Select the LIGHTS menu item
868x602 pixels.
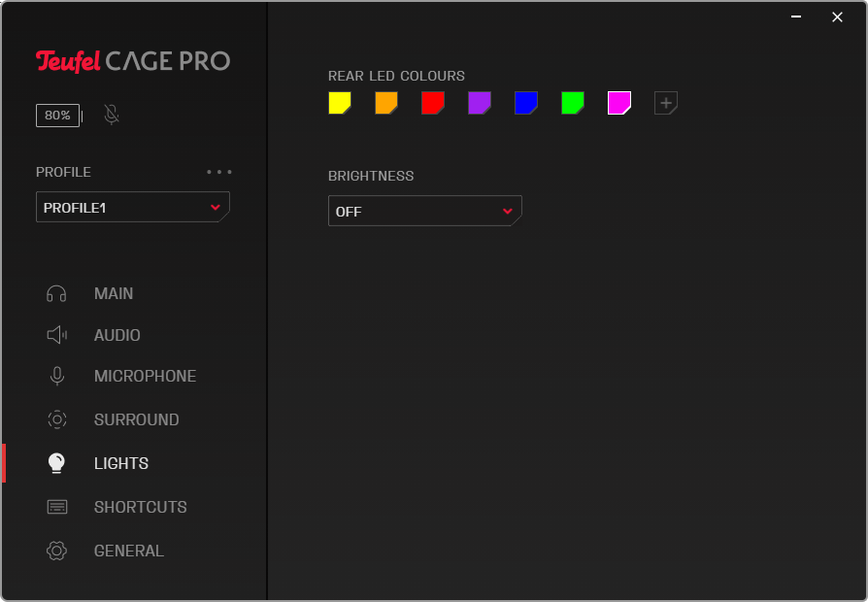[121, 463]
